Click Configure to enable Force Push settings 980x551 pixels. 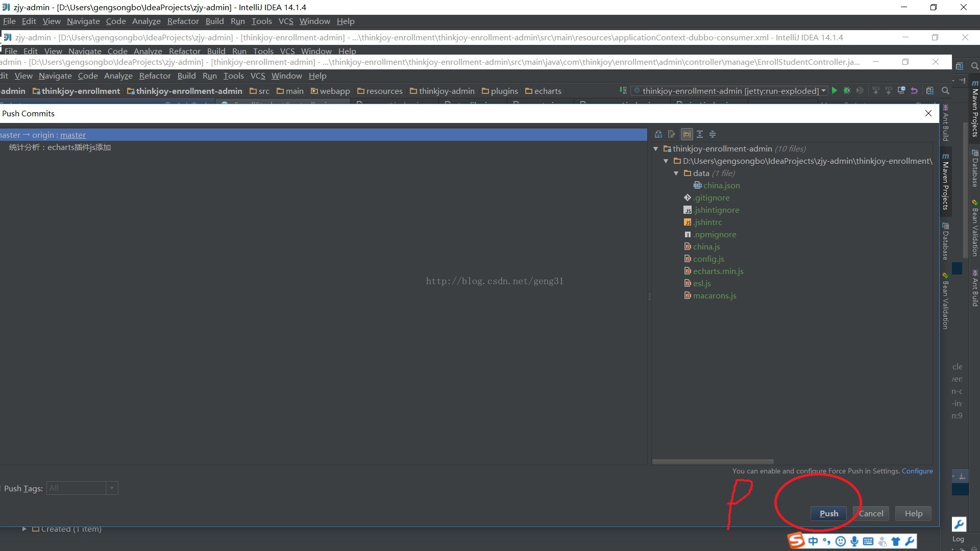coord(917,471)
